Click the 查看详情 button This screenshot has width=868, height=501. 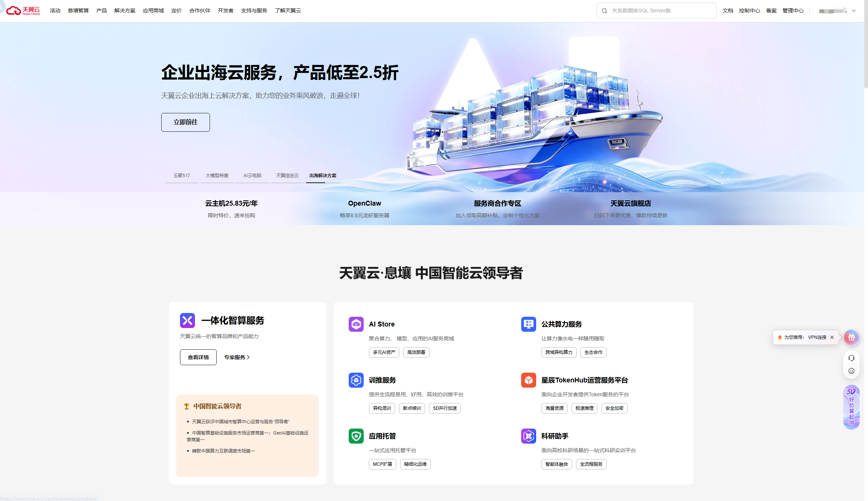[x=198, y=357]
